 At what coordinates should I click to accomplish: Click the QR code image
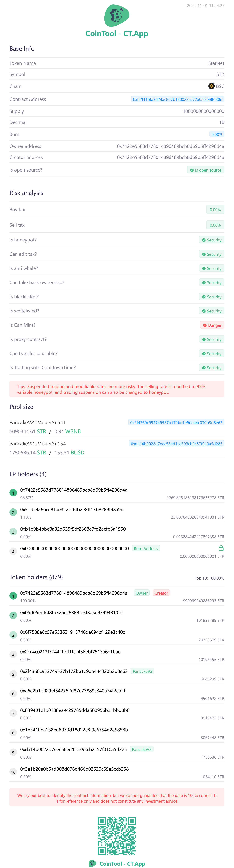(x=117, y=835)
